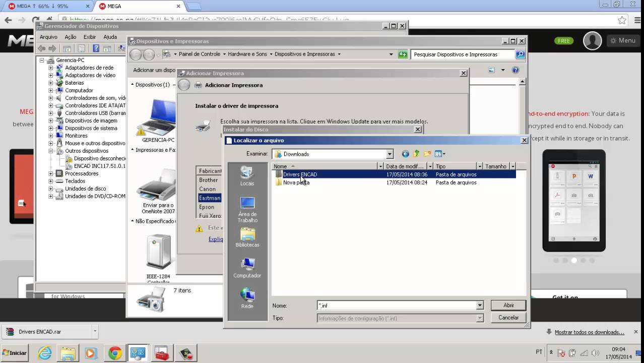Open Arquivo menu in Gerenciador de Dispositivos
Screen dimensions: 644x363
(x=48, y=37)
